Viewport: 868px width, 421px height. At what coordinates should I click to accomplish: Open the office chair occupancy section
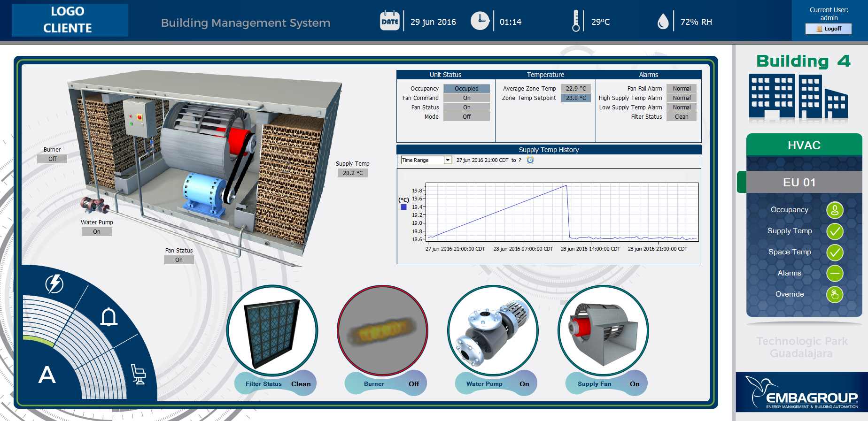coord(138,374)
